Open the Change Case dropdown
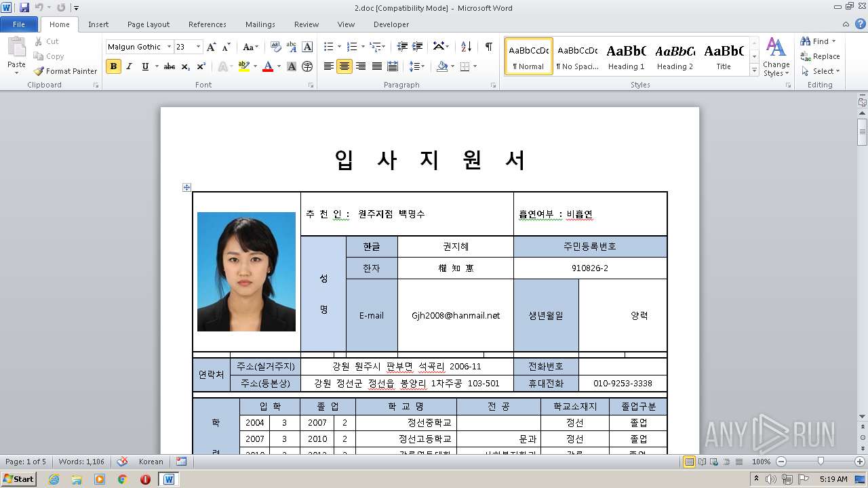This screenshot has height=488, width=868. 250,47
